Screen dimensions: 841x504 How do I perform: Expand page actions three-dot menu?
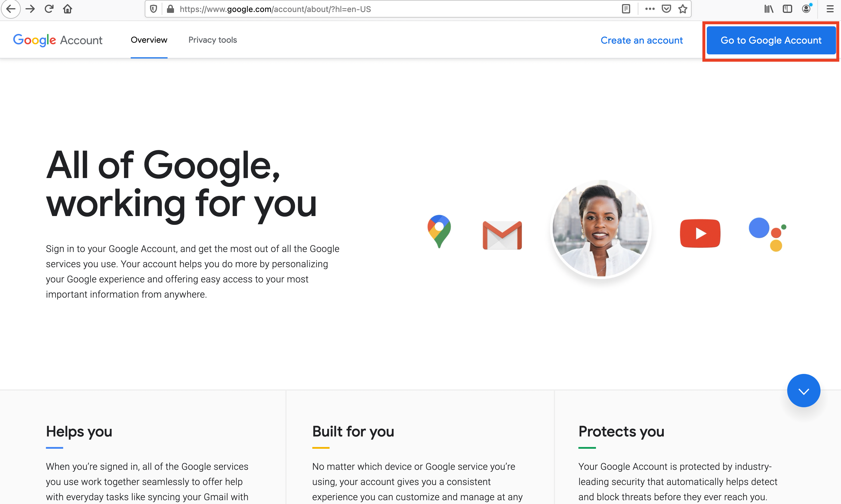(x=650, y=9)
